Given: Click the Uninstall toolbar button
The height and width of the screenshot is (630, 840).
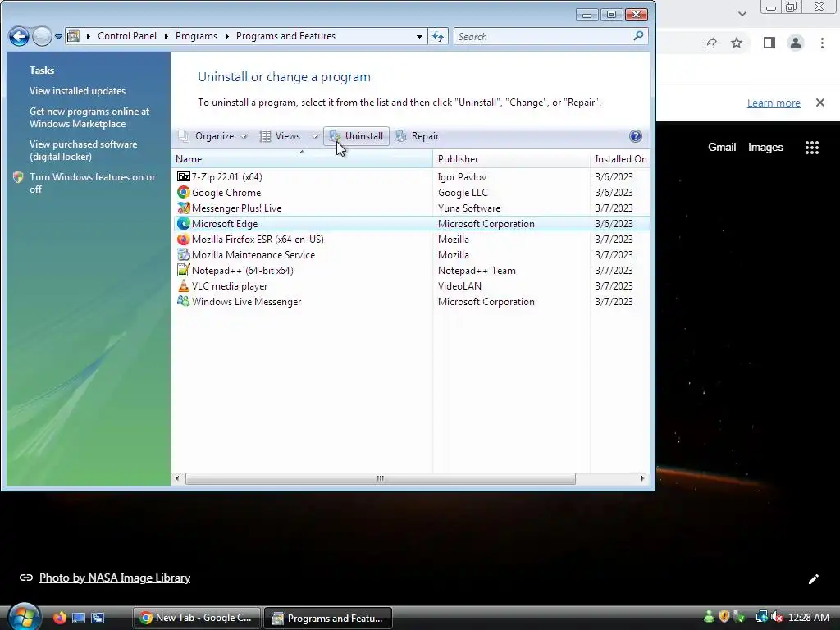Looking at the screenshot, I should 356,136.
